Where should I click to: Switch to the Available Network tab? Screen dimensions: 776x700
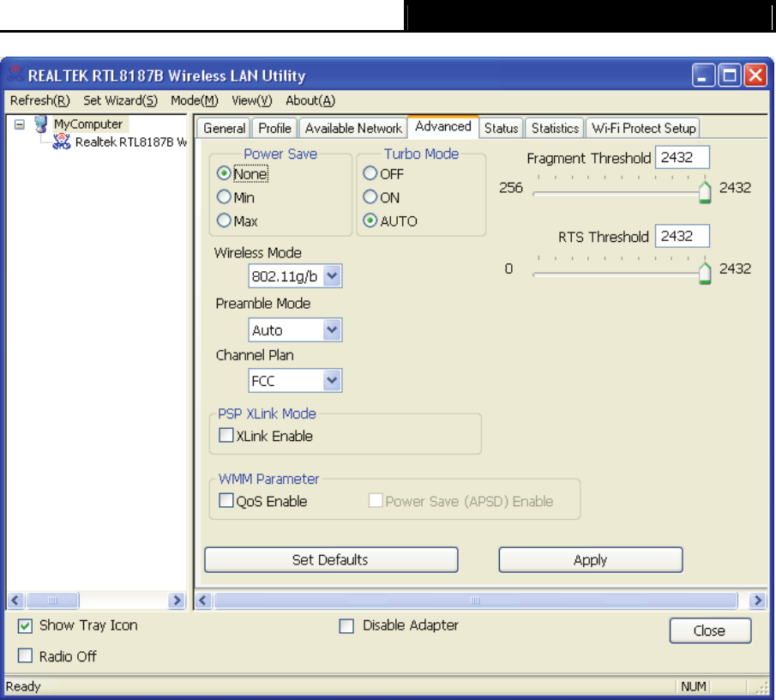(353, 128)
